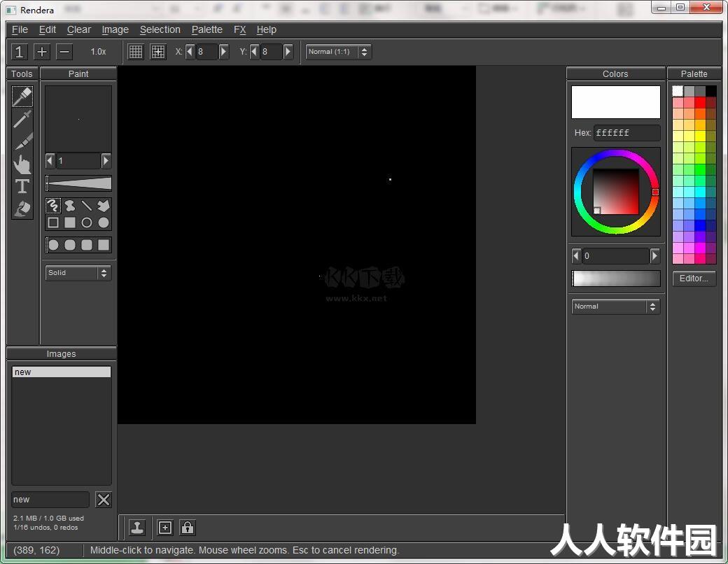728x564 pixels.
Task: Click the Hex color input field
Action: click(x=626, y=133)
